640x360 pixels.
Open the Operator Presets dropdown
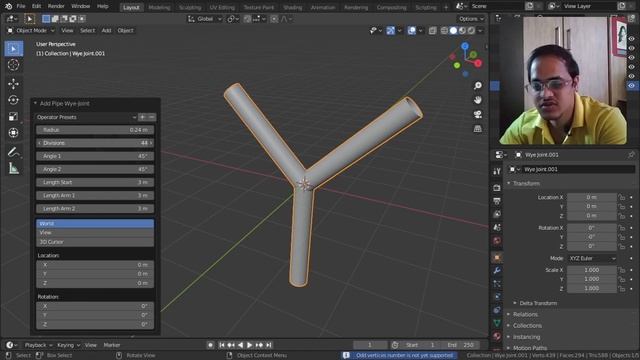tap(87, 117)
